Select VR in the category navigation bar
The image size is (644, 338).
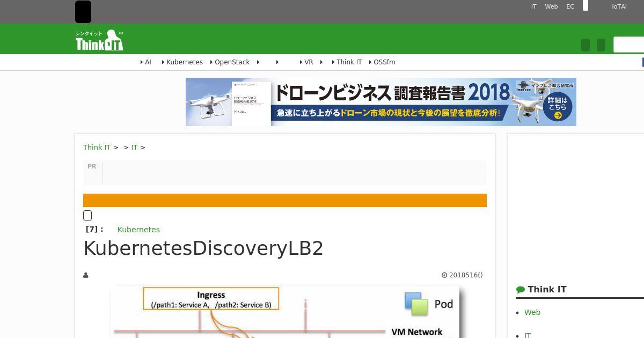point(309,62)
